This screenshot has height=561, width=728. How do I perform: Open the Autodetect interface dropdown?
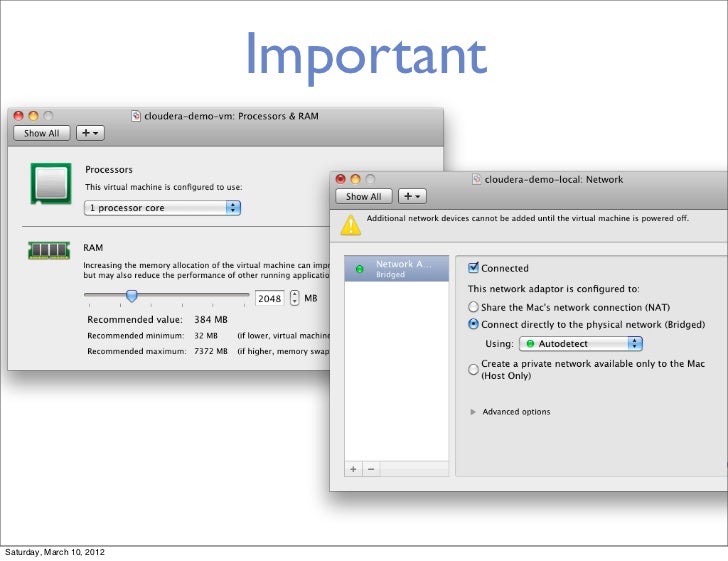pos(581,344)
